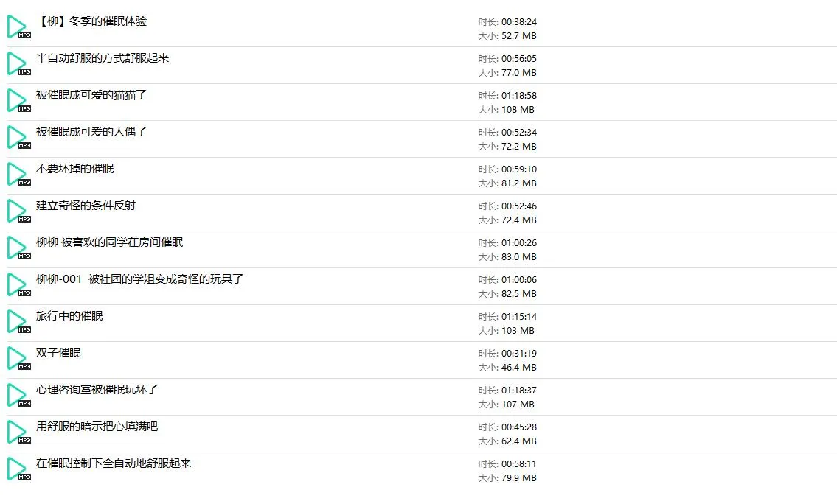The height and width of the screenshot is (504, 837).
Task: Click play icon for 建立奇怪的条件反射
Action: point(18,211)
